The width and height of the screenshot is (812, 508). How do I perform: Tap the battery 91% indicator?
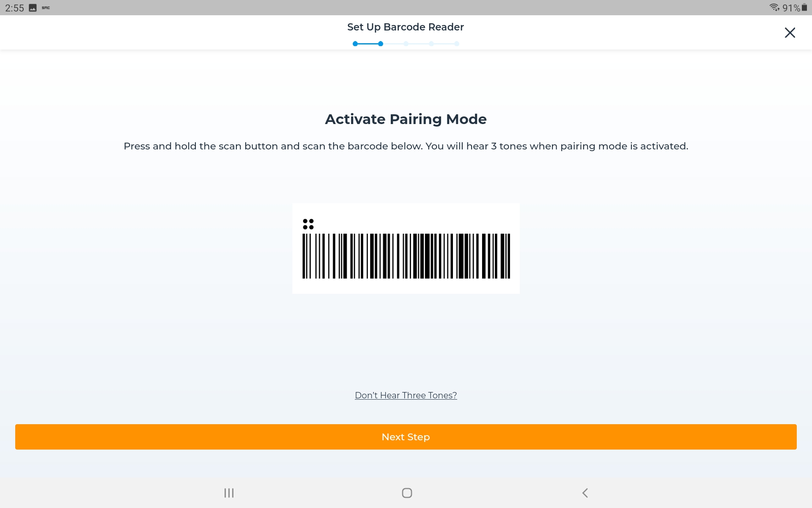pyautogui.click(x=795, y=8)
